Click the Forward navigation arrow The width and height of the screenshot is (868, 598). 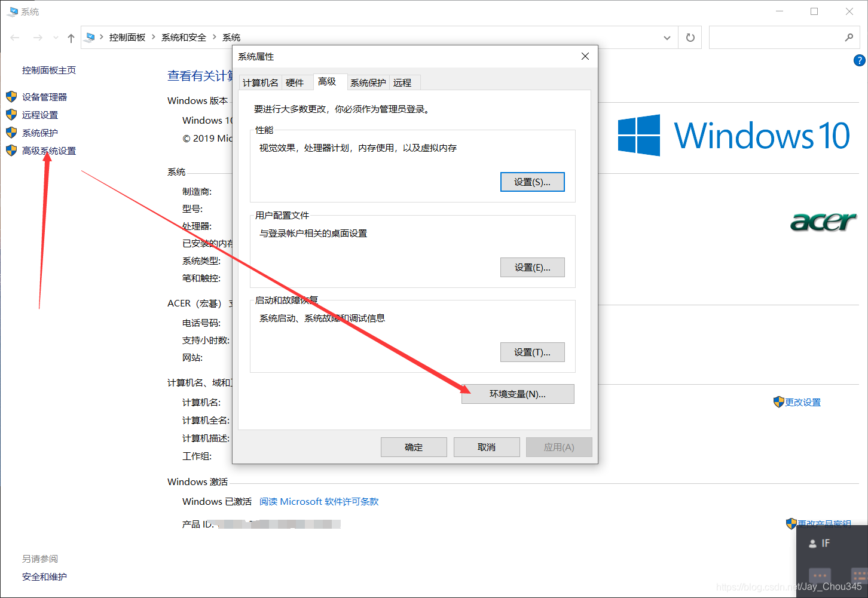click(38, 38)
